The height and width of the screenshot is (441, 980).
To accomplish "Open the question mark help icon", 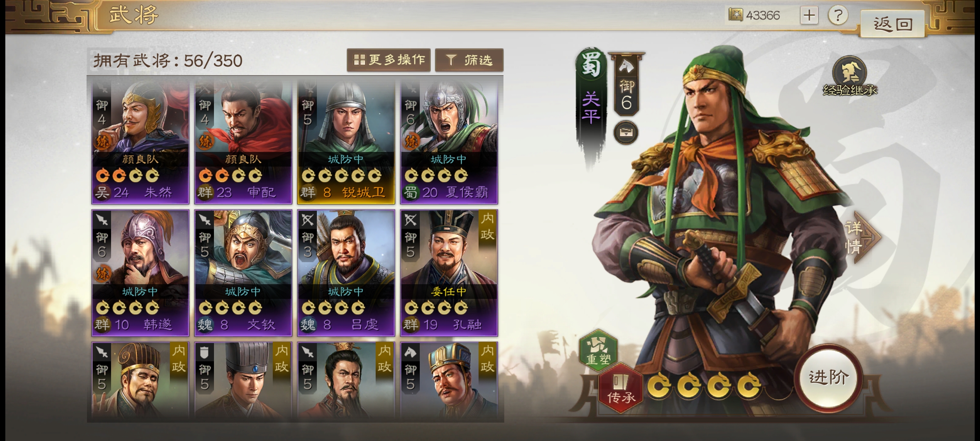I will coord(838,16).
